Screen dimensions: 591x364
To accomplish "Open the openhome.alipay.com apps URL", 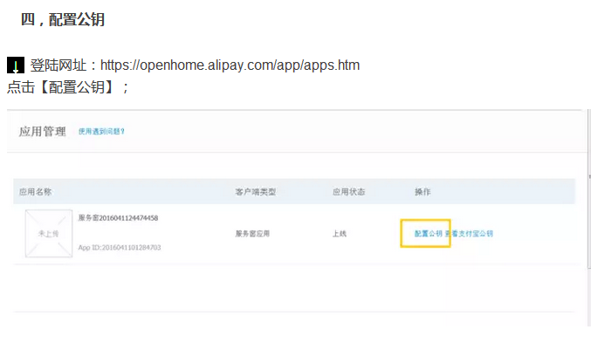I will [x=230, y=65].
